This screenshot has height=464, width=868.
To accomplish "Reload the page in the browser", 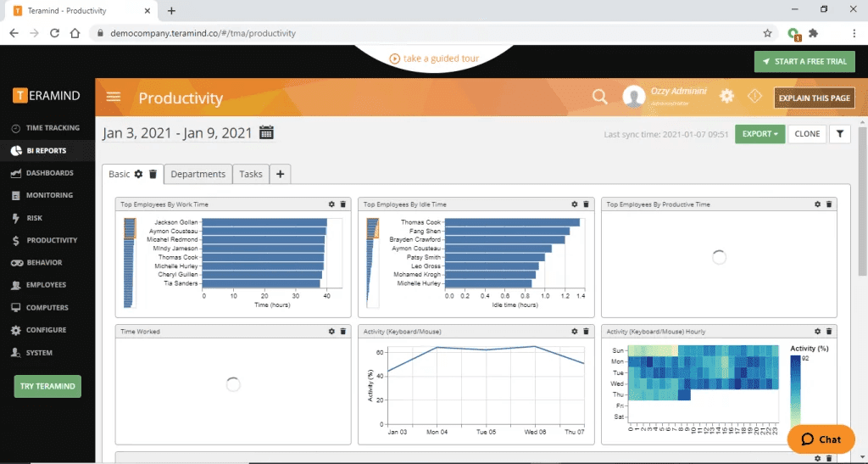I will (x=54, y=33).
